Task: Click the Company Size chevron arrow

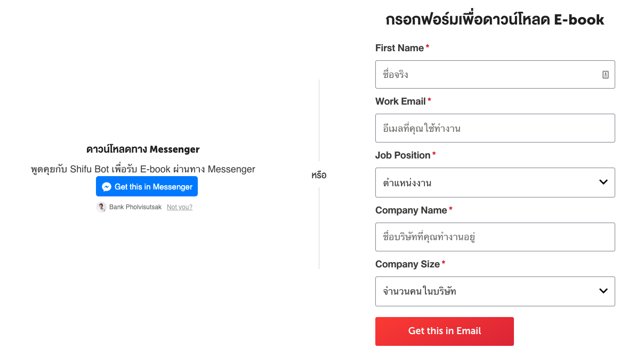Action: coord(603,291)
